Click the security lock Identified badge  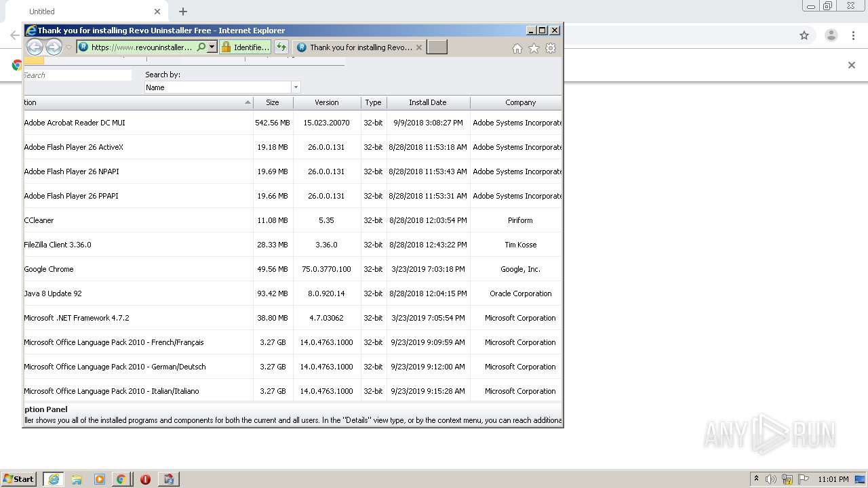245,47
